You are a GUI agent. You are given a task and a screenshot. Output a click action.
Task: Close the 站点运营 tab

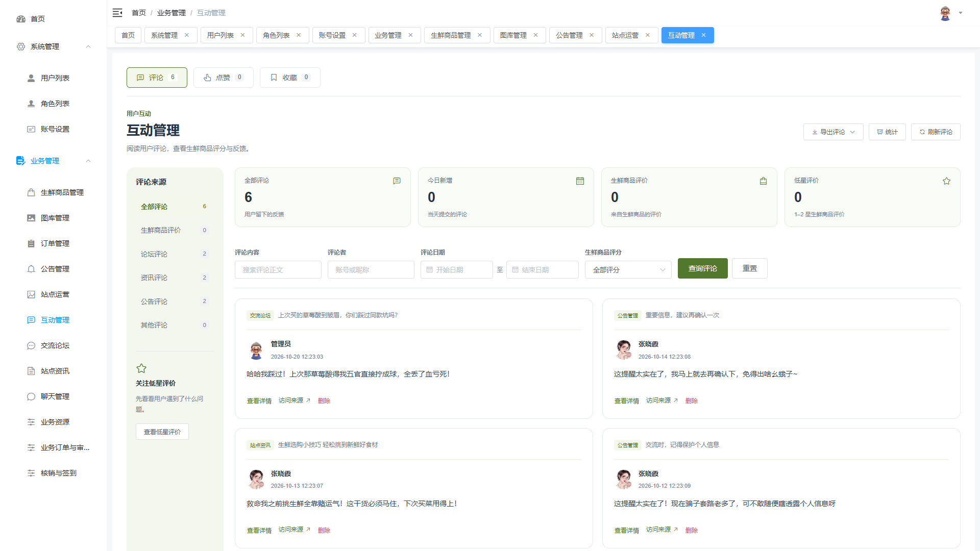[648, 35]
